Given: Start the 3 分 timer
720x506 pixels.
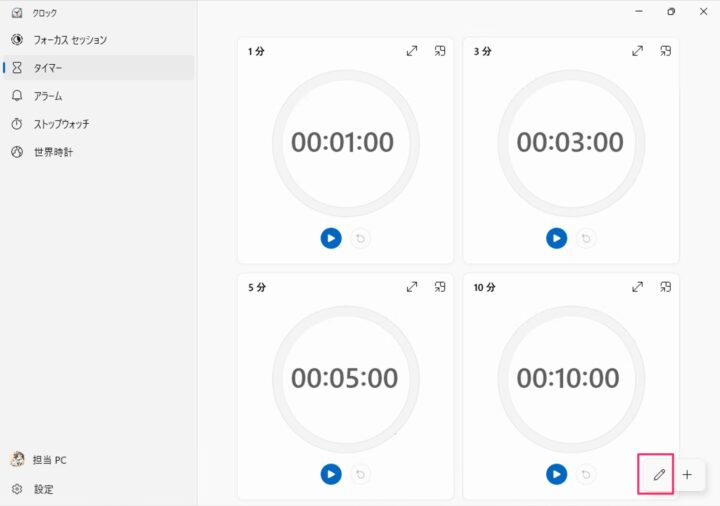Looking at the screenshot, I should [557, 238].
